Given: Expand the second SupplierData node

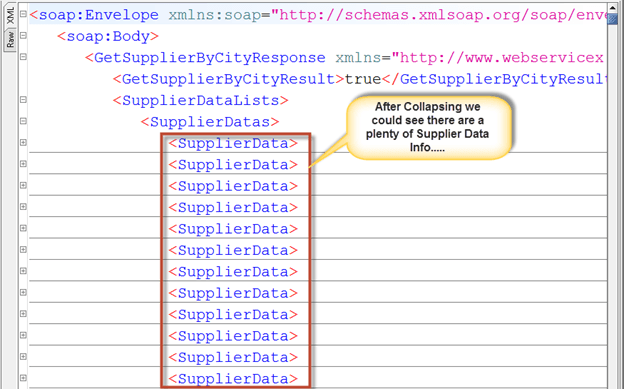Looking at the screenshot, I should click(23, 164).
